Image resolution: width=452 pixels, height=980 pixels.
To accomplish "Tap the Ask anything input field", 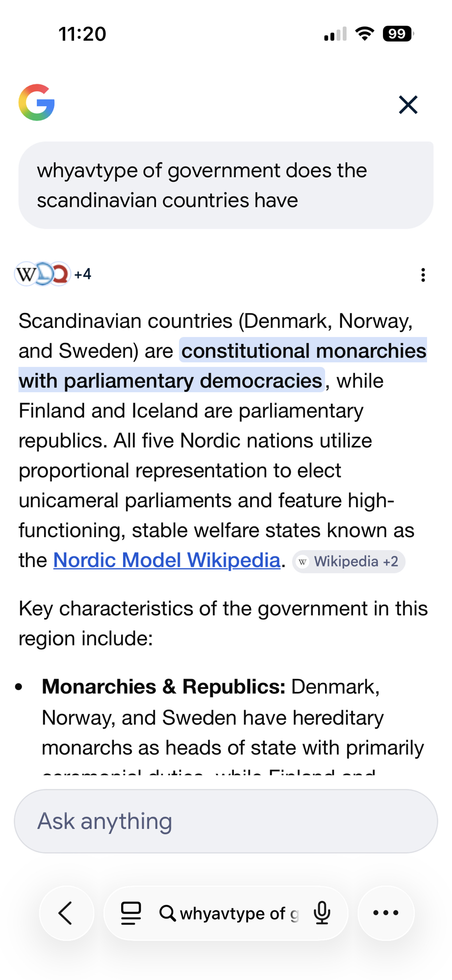I will [226, 821].
